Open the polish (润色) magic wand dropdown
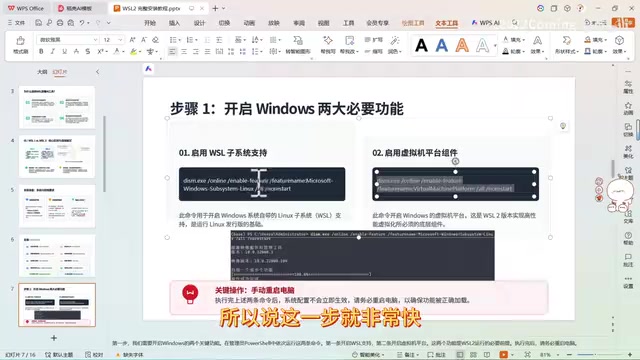 [395, 44]
